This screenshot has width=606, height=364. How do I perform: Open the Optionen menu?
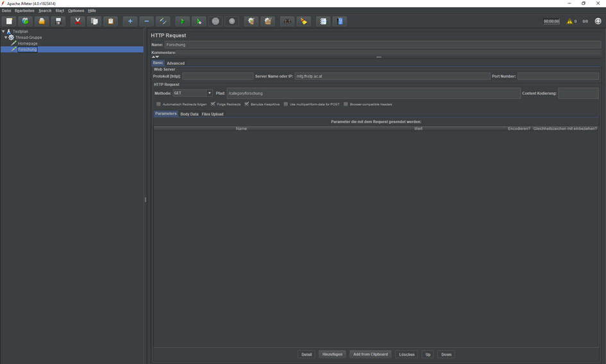[x=76, y=11]
